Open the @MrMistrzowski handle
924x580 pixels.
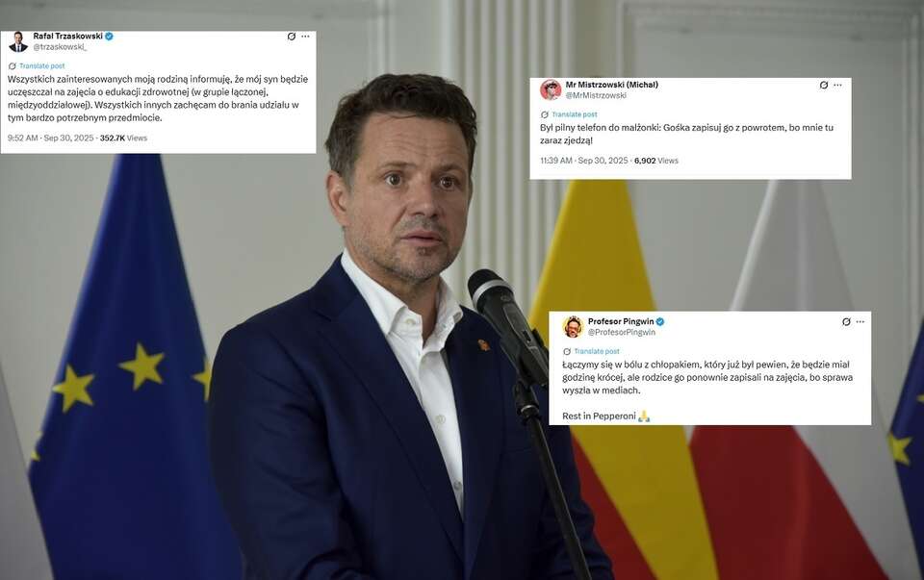(x=596, y=95)
